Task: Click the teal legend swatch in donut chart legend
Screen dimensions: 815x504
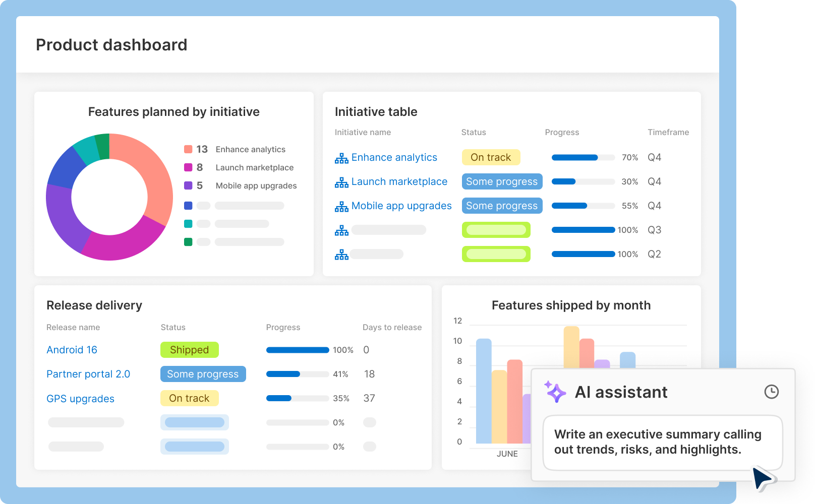Action: pyautogui.click(x=188, y=224)
